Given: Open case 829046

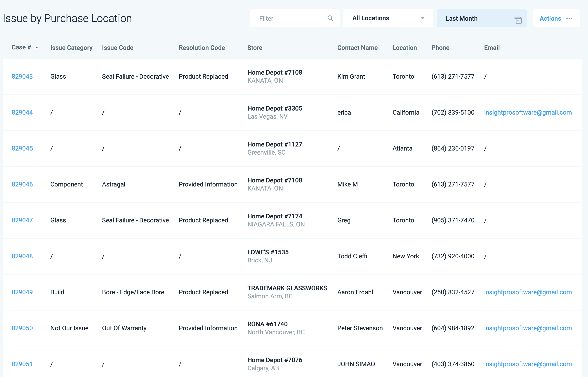Looking at the screenshot, I should click(x=22, y=184).
